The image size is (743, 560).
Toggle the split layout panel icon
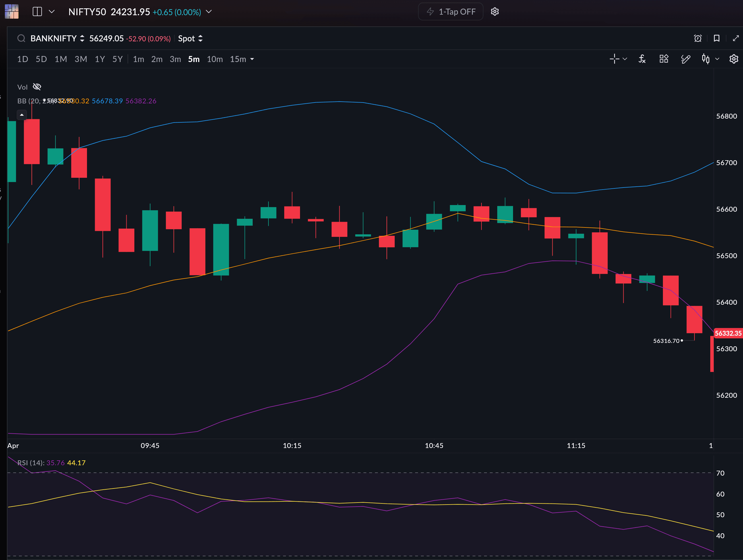tap(37, 12)
